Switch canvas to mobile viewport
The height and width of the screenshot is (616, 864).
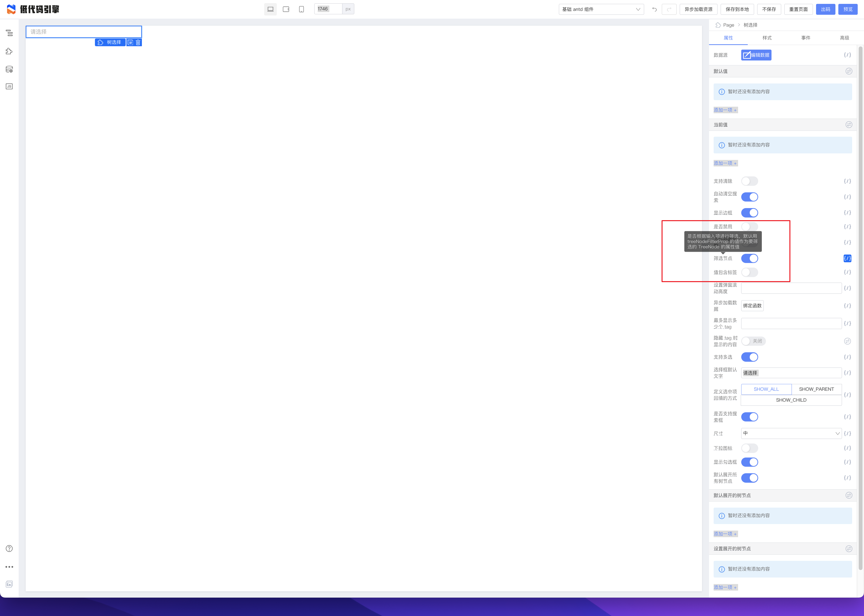click(301, 9)
